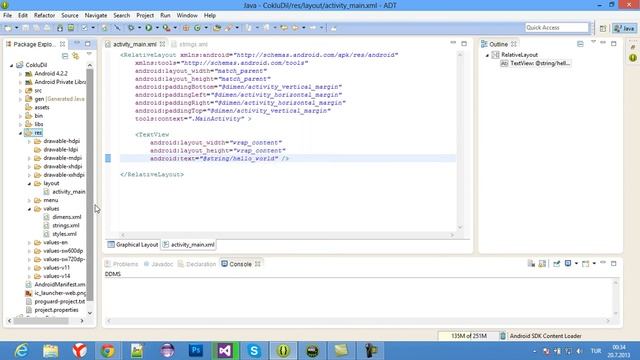
Task: Click the garbage collector trash icon
Action: [503, 336]
